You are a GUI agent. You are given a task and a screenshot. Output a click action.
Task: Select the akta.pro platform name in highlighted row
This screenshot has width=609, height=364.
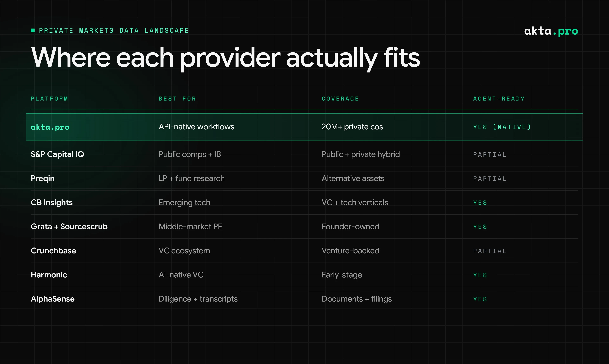50,127
